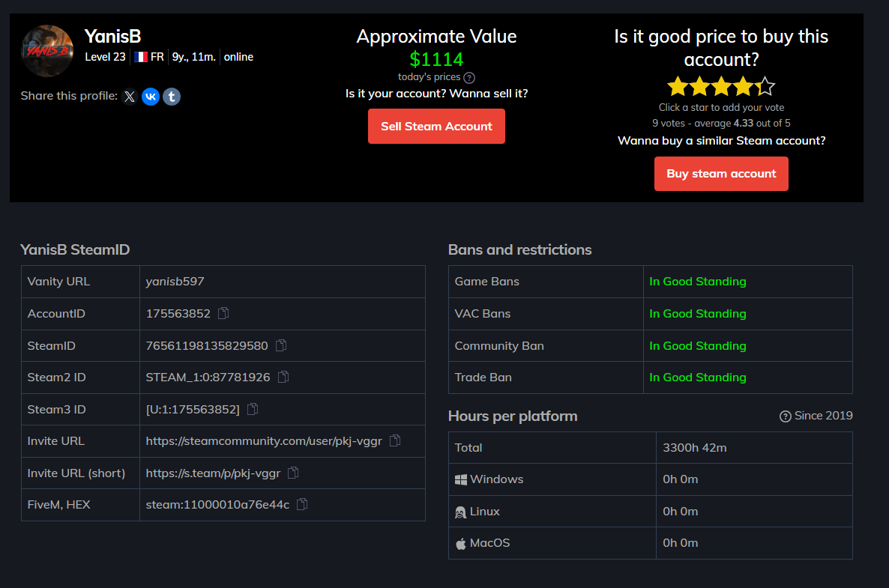Share profile on VK icon

coord(151,97)
